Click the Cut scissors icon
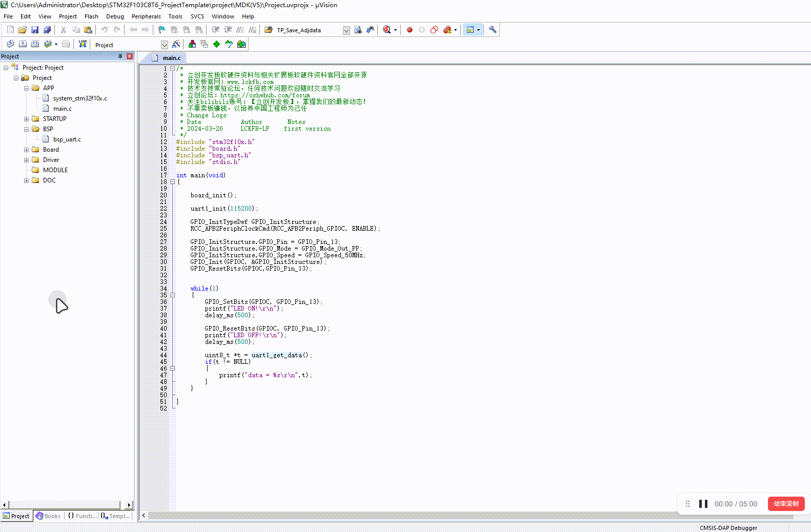 coord(64,30)
